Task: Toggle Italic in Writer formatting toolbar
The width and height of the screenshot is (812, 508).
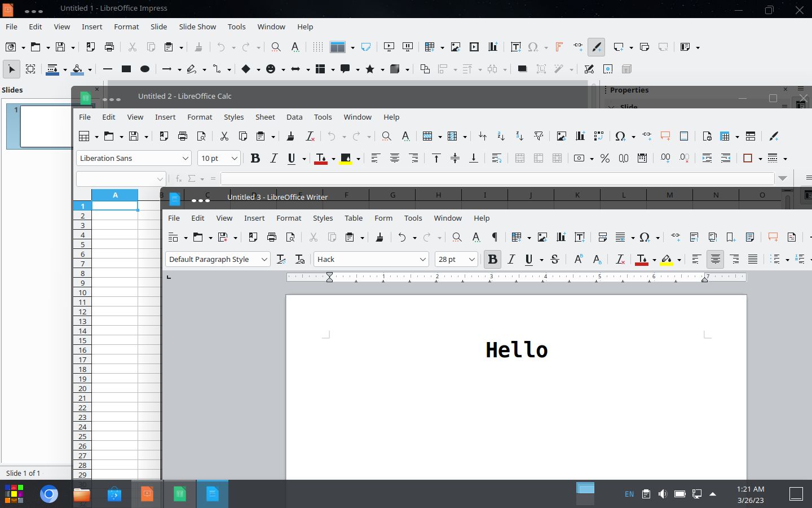Action: (x=511, y=259)
